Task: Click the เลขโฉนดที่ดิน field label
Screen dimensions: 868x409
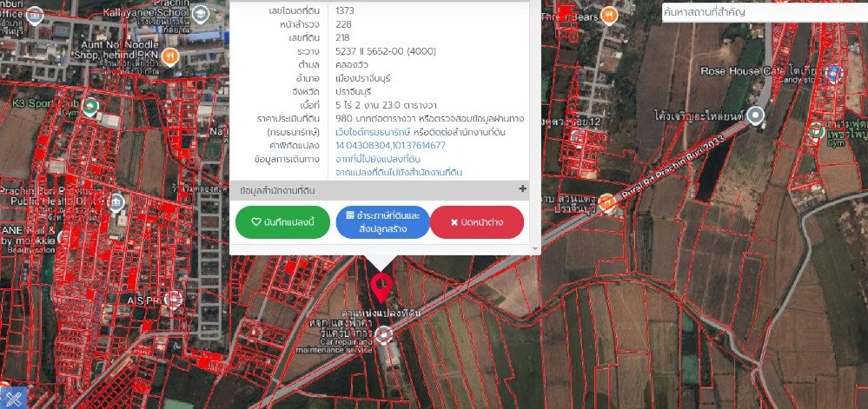Action: (x=296, y=10)
